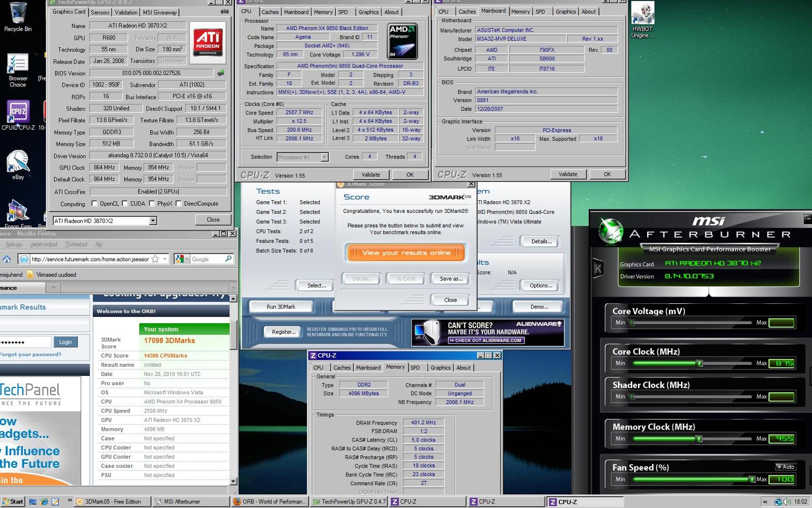Click the Fan Speed slider handle in Afterburner

[752, 479]
